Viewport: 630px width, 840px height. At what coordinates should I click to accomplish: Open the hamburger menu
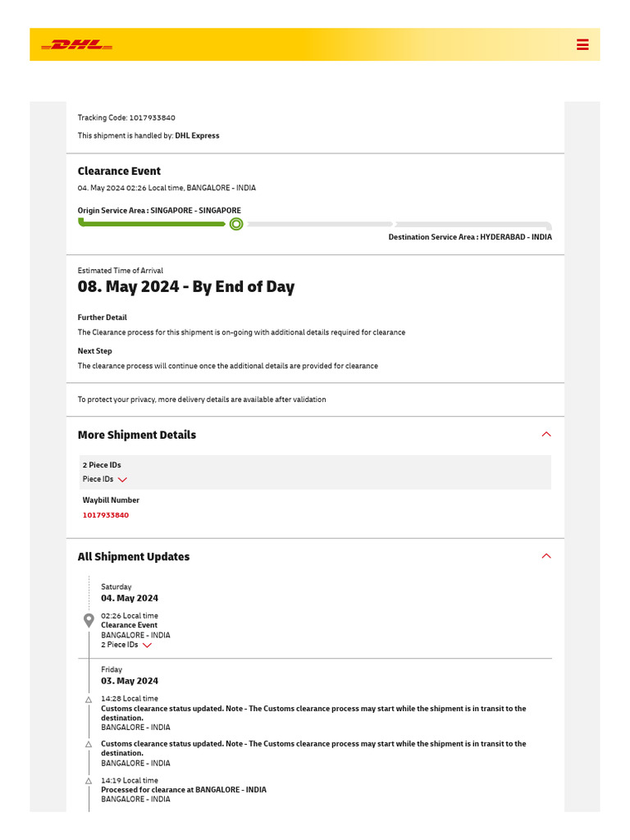[x=582, y=45]
